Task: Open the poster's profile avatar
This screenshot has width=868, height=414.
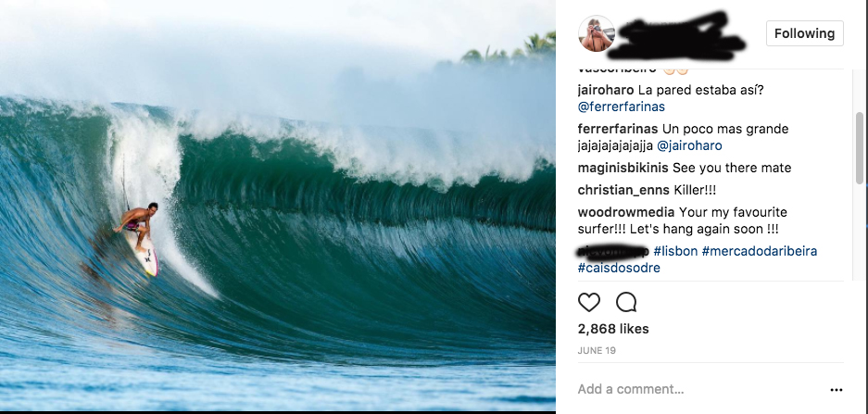Action: coord(597,33)
